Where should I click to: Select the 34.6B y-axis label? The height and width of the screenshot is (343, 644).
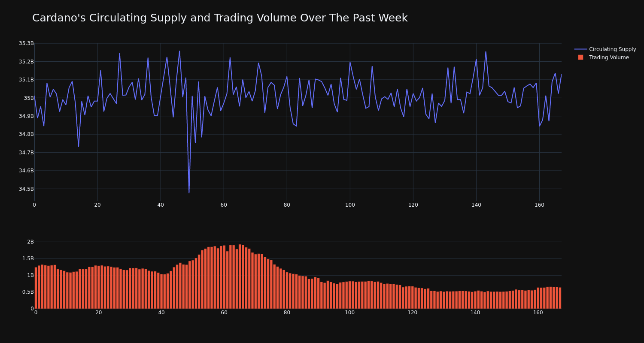(x=26, y=171)
